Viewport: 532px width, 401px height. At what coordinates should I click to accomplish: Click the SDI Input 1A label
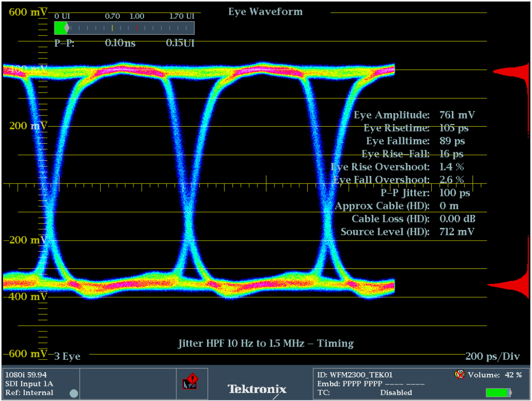[29, 384]
